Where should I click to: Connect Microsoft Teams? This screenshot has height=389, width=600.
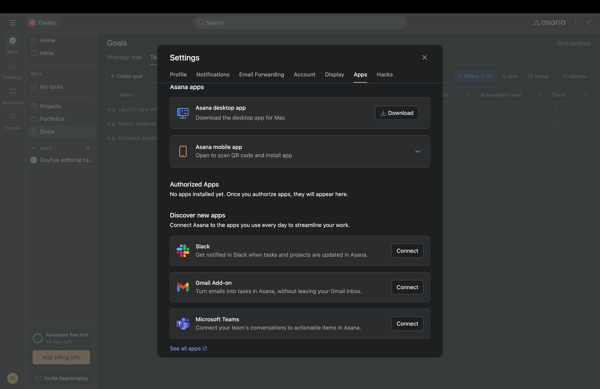pyautogui.click(x=407, y=324)
